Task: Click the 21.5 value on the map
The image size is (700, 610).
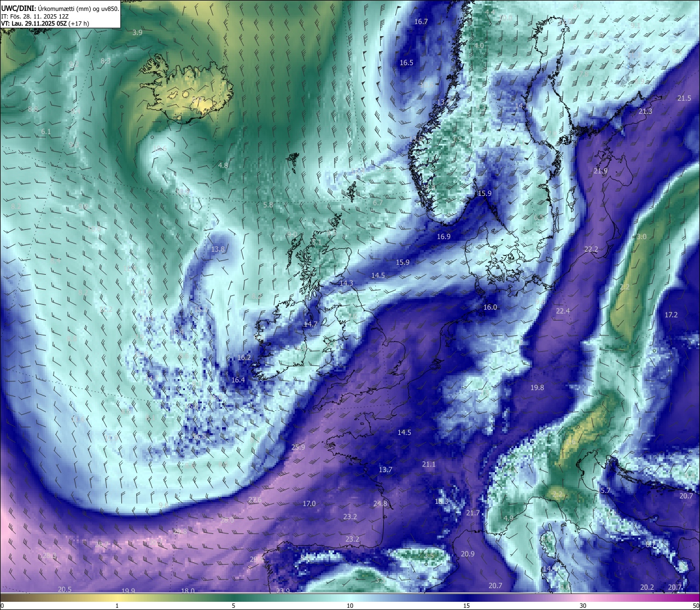Action: click(684, 98)
